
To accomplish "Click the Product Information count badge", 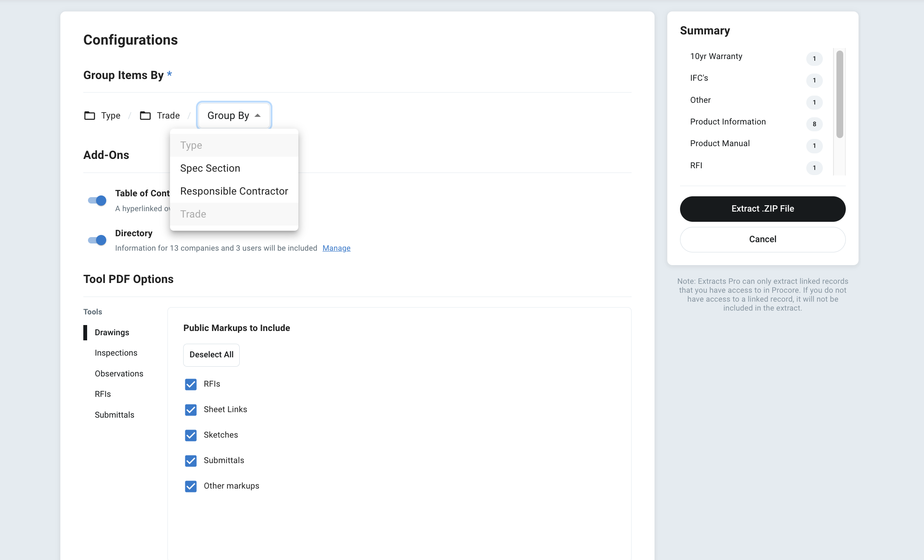I will pos(814,124).
